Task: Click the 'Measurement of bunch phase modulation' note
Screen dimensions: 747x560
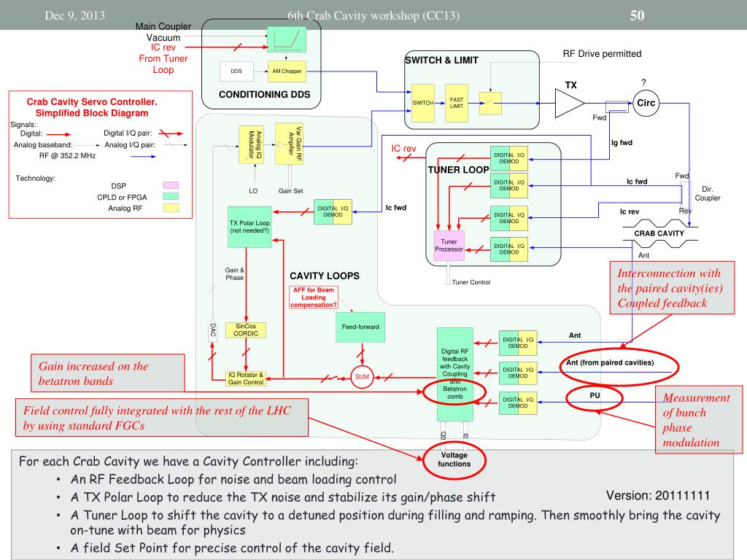Action: click(x=699, y=419)
